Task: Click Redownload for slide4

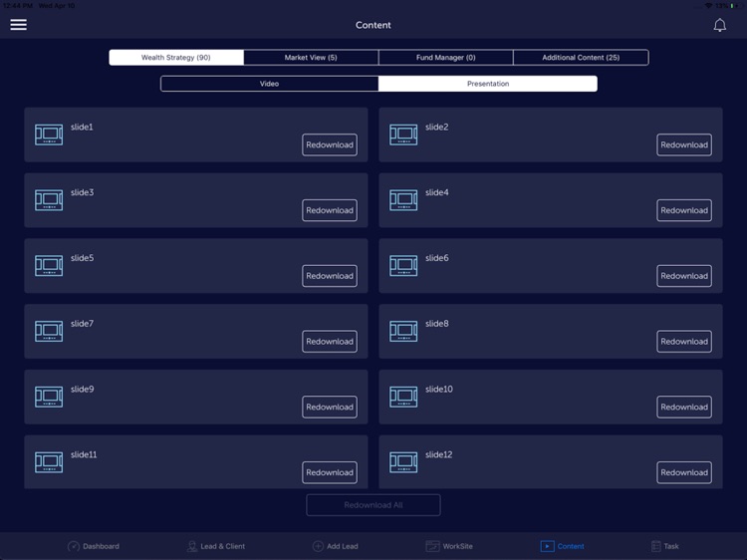Action: click(x=684, y=210)
